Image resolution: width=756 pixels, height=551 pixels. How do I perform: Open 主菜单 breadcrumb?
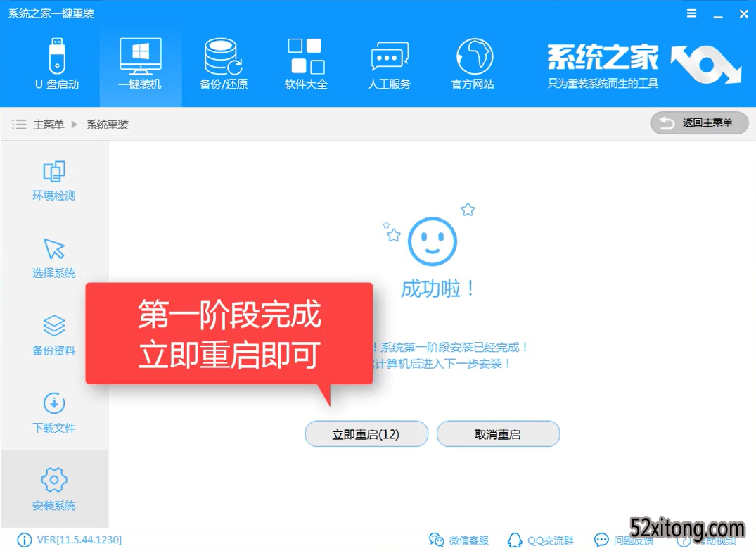point(49,125)
